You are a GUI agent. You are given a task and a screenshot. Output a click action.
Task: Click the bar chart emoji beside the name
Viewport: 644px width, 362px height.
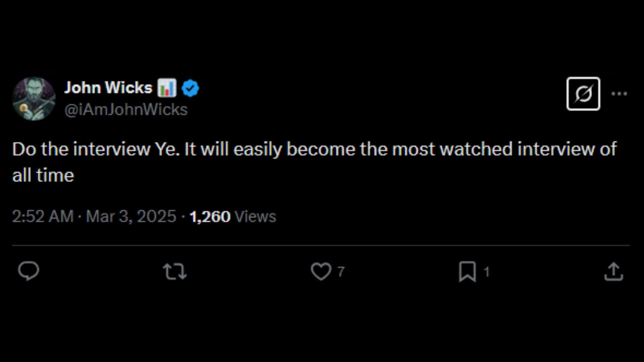(x=167, y=88)
